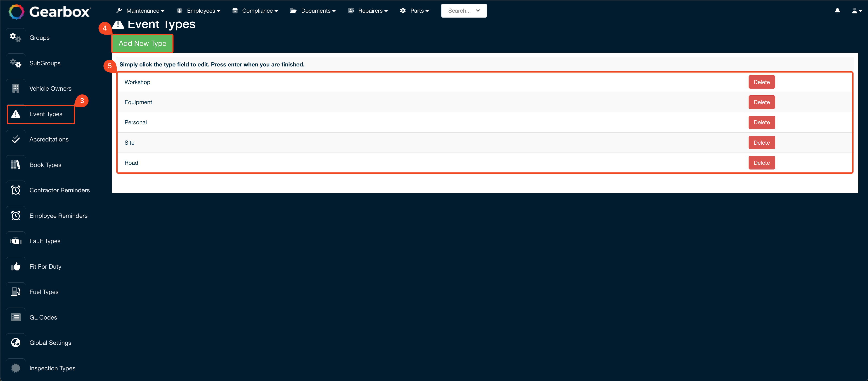Screen dimensions: 868x381
Task: Click the Fit For Duty thumbs-up icon
Action: coord(16,266)
